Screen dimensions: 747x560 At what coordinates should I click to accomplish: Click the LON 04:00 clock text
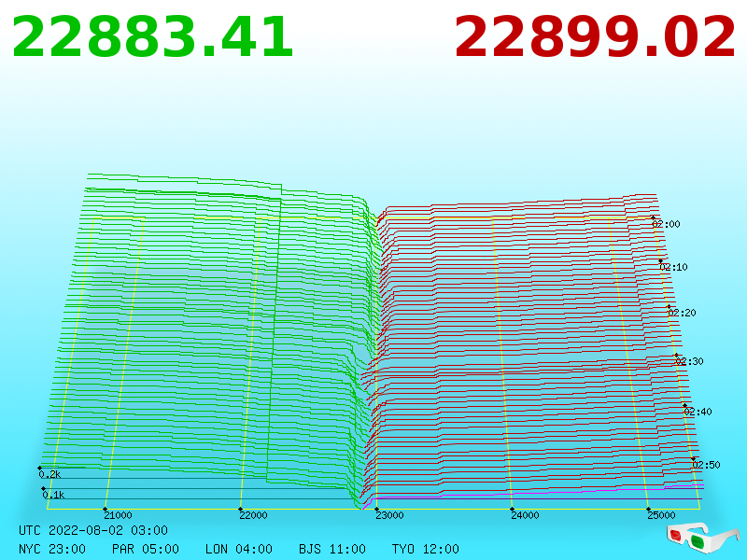239,549
